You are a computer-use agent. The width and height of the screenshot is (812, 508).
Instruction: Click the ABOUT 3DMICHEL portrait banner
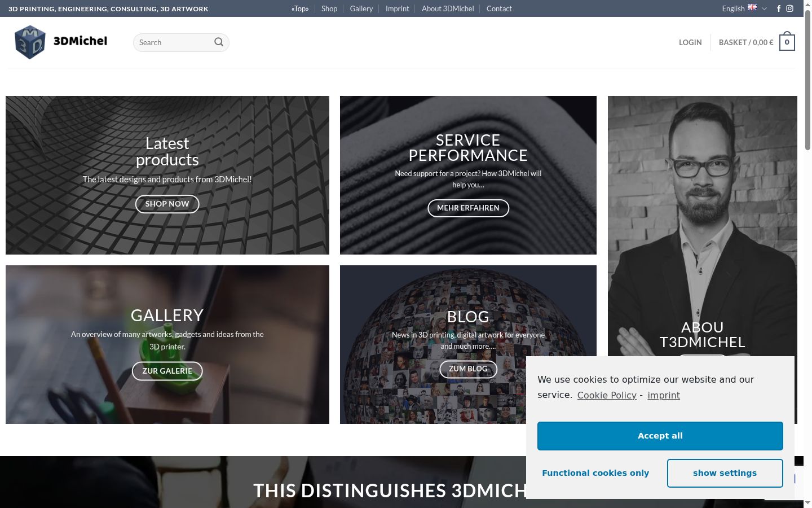703,226
